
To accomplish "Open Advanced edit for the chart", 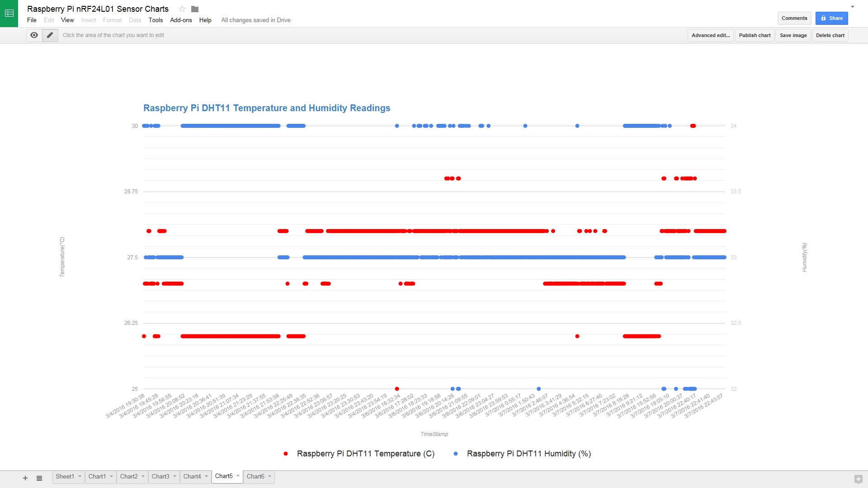I will click(x=711, y=36).
